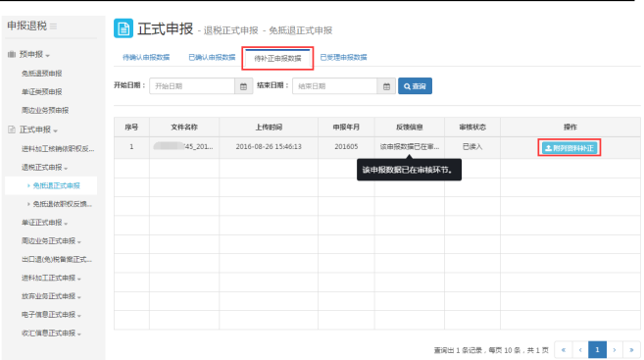Viewport: 644px width, 360px height.
Task: Click the upload time 2016-08-26 15:46:13
Action: [x=269, y=147]
